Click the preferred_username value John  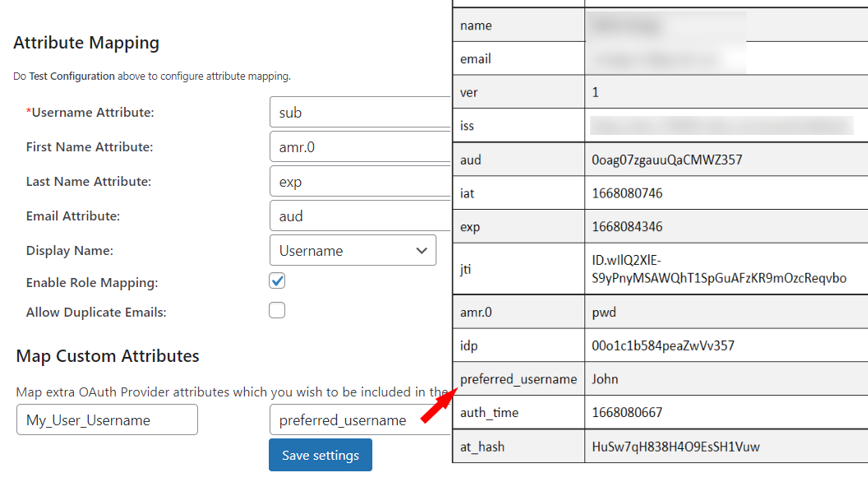pos(604,379)
